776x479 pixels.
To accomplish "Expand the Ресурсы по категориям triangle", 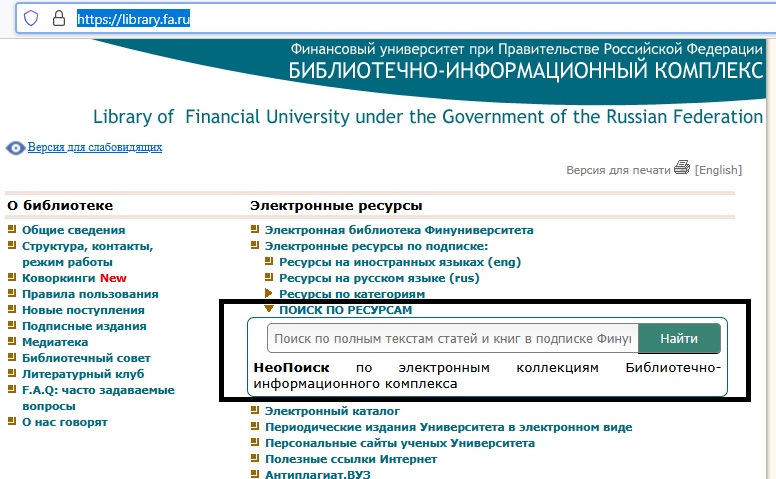I will point(269,294).
